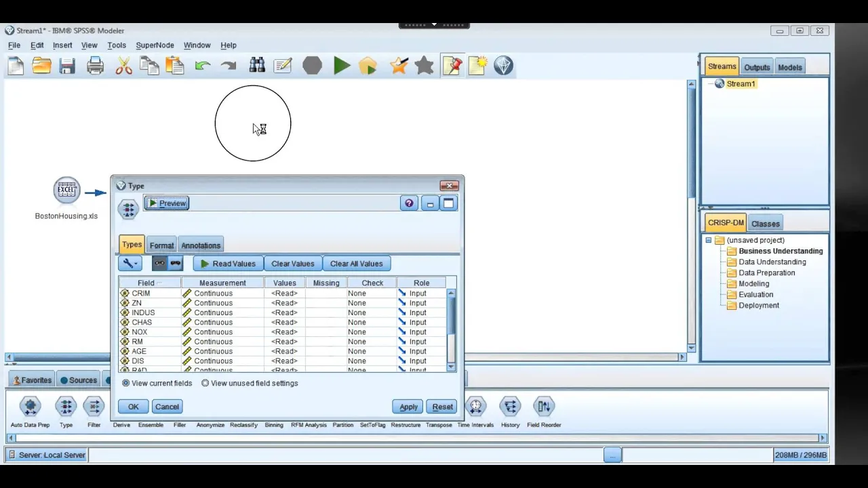Copy using the toolbar copy icon

(x=149, y=66)
